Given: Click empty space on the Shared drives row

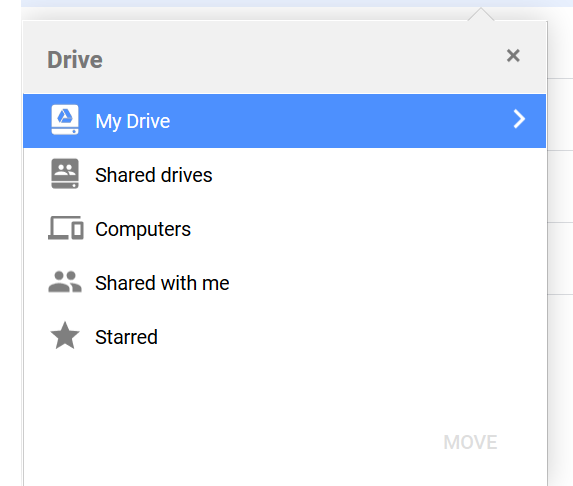Looking at the screenshot, I should point(365,175).
